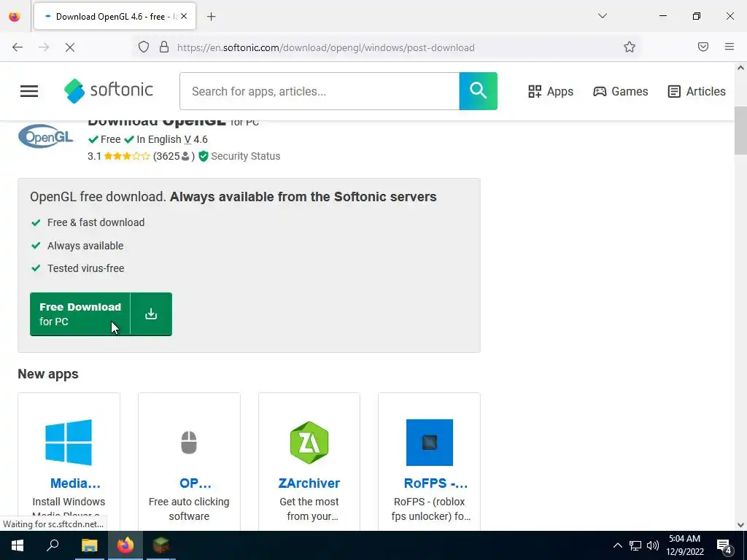Click the taskbar search icon
Viewport: 747px width, 560px height.
[53, 545]
